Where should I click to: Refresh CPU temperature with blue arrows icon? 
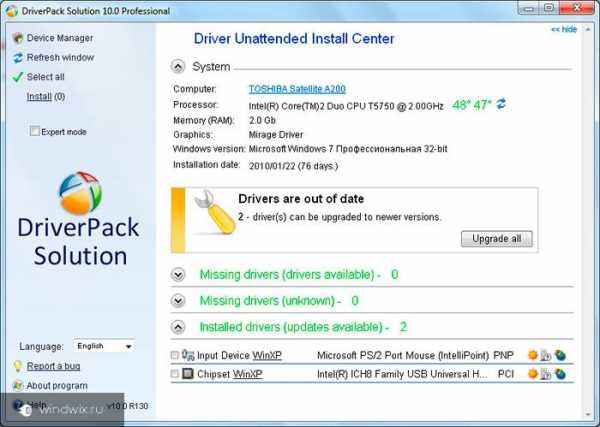[x=501, y=104]
